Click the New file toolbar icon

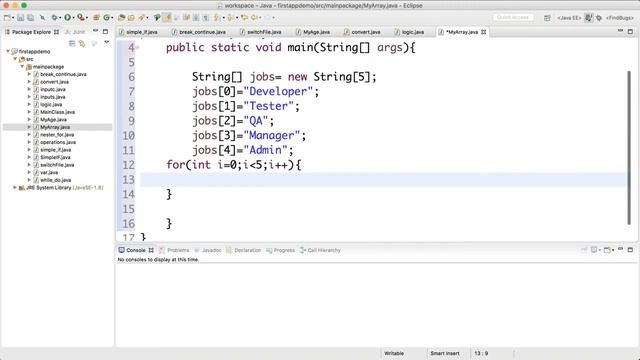(7, 18)
